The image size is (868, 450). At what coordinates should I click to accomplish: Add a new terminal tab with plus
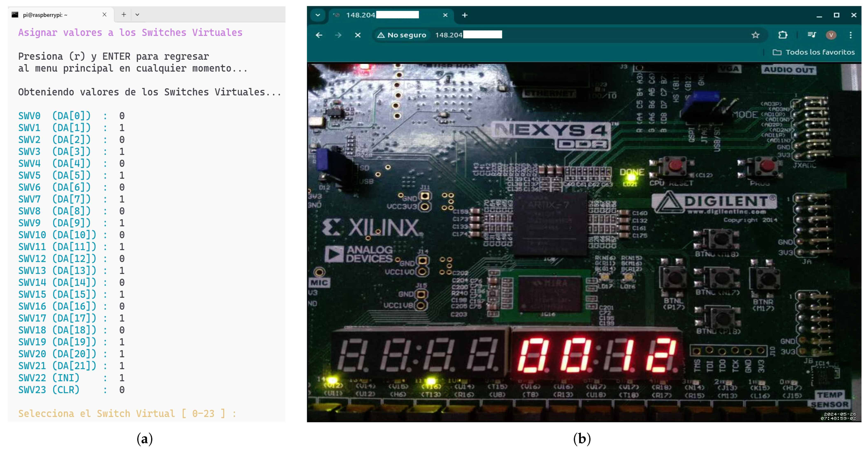124,14
